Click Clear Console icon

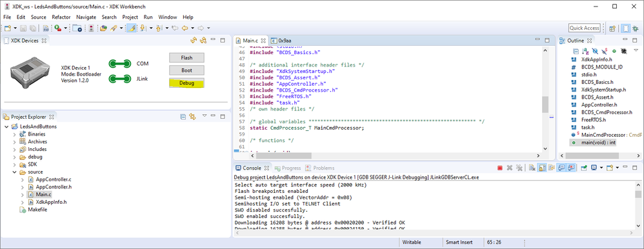[x=532, y=168]
